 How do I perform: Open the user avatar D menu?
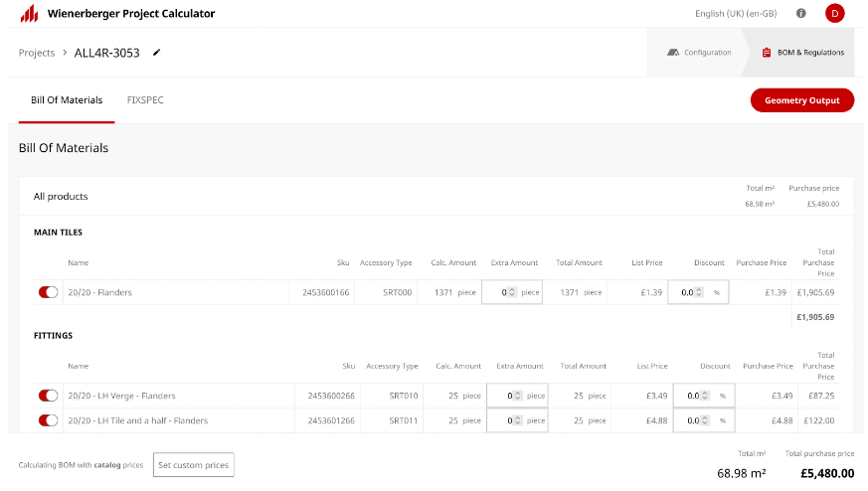point(835,13)
